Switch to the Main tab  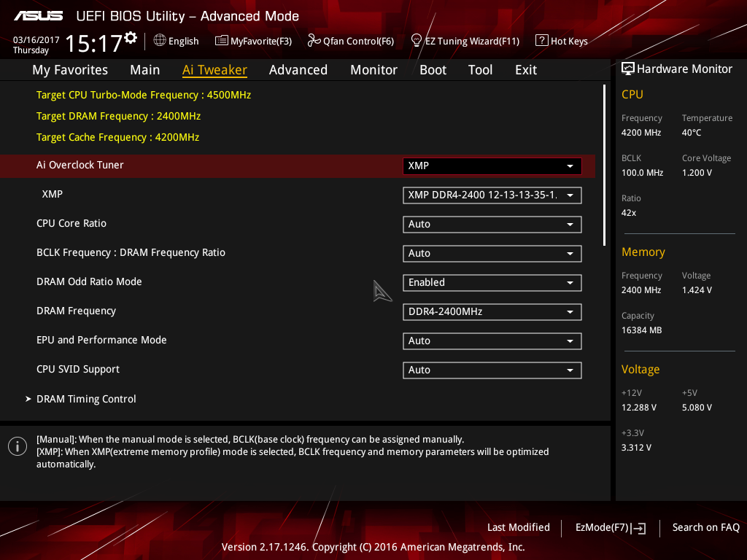point(145,70)
